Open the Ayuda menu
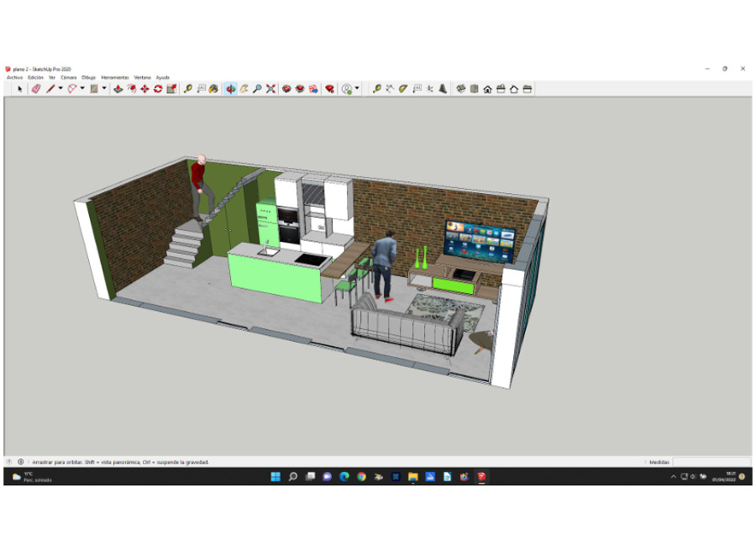The width and height of the screenshot is (756, 535). [x=163, y=77]
